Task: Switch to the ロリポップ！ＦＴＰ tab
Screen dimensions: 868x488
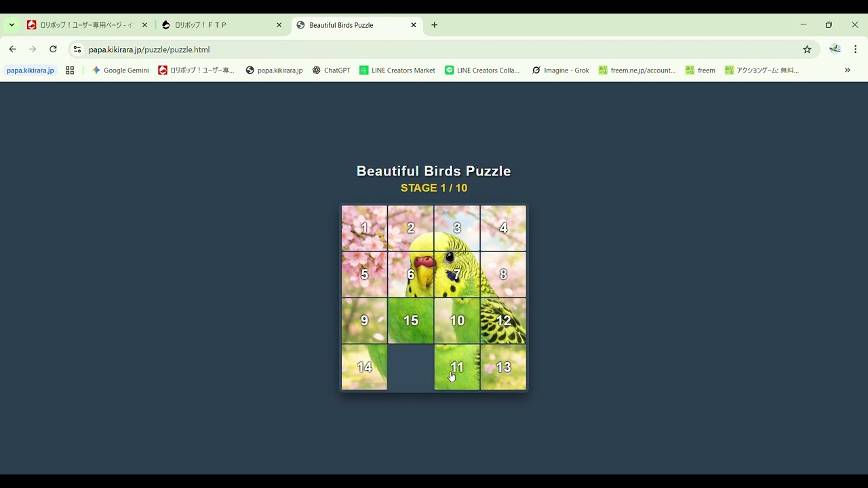Action: pos(222,25)
